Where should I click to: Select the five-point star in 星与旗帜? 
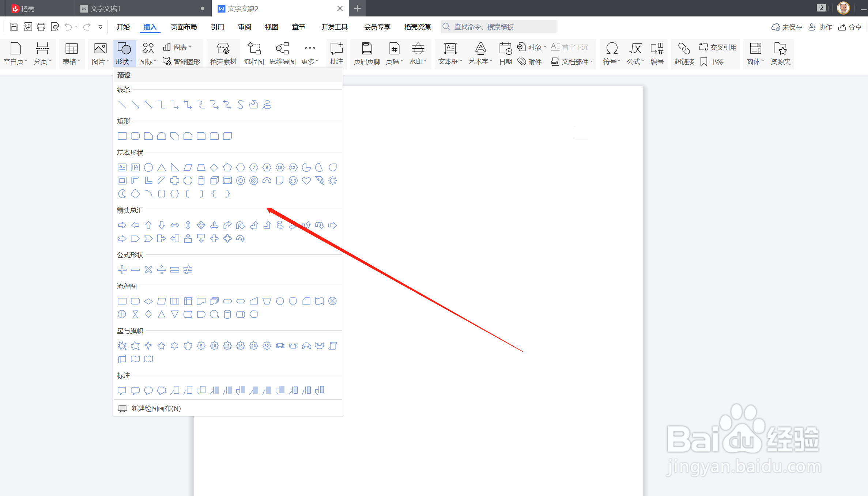coord(162,346)
